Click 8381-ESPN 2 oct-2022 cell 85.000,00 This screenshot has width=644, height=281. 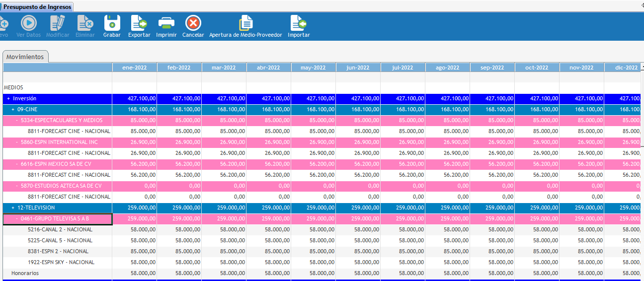(x=537, y=251)
